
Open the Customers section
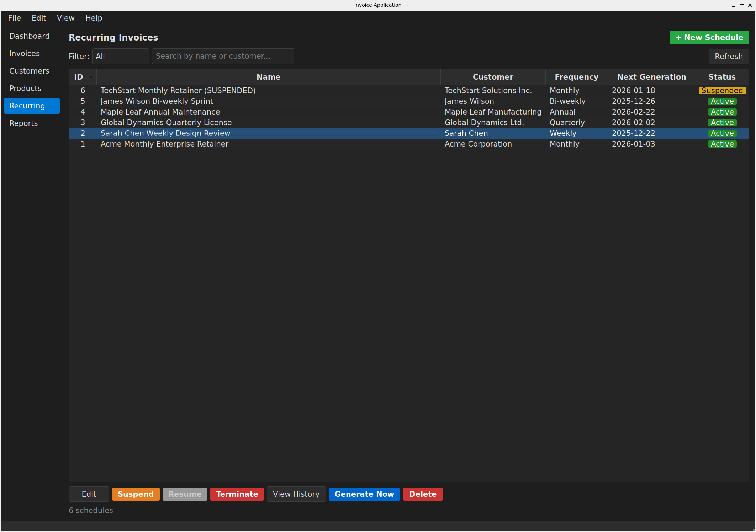[x=29, y=71]
